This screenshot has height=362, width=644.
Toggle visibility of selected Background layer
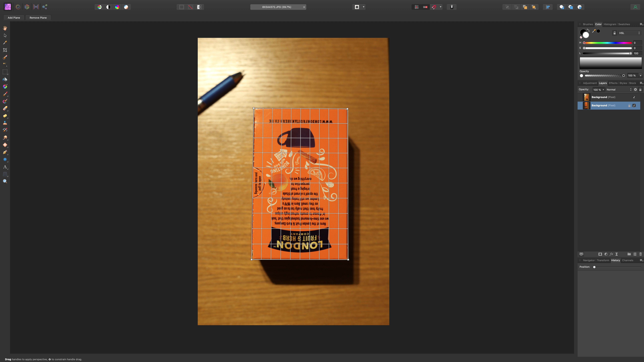[x=634, y=105]
